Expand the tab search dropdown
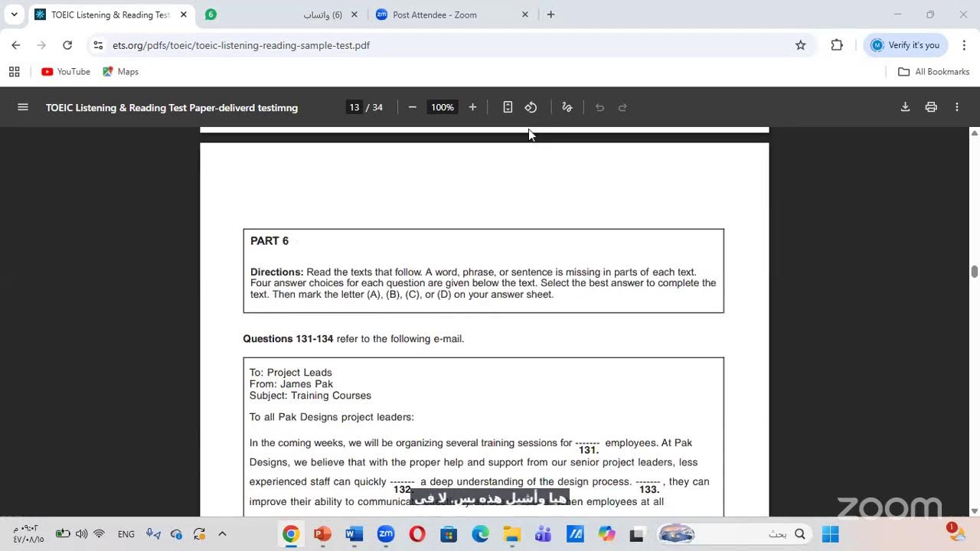This screenshot has width=980, height=551. (14, 15)
